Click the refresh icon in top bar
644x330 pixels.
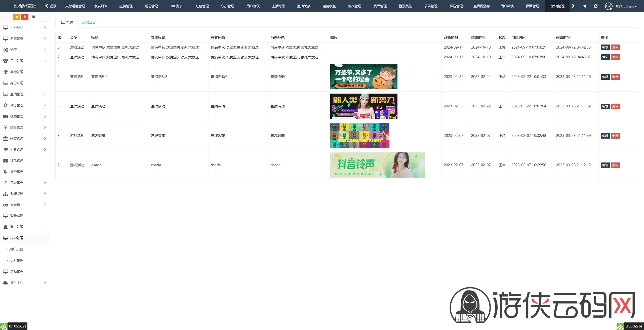[595, 6]
